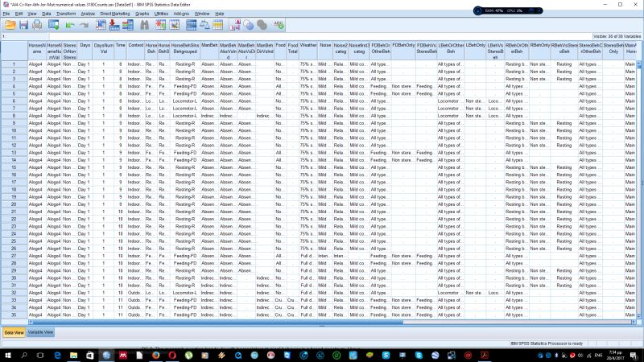Select row number 1 header
The image size is (644, 362).
click(14, 64)
